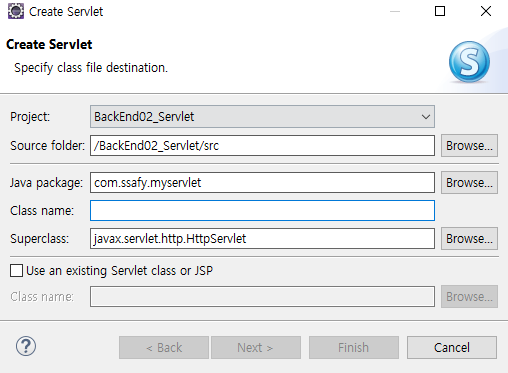Maximize the Create Servlet dialog
This screenshot has width=508, height=373.
point(440,11)
